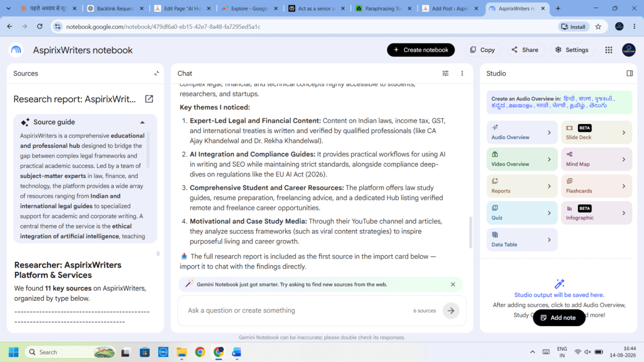Viewport: 644px width, 362px height.
Task: Open Slide Deck options chevron
Action: point(624,132)
